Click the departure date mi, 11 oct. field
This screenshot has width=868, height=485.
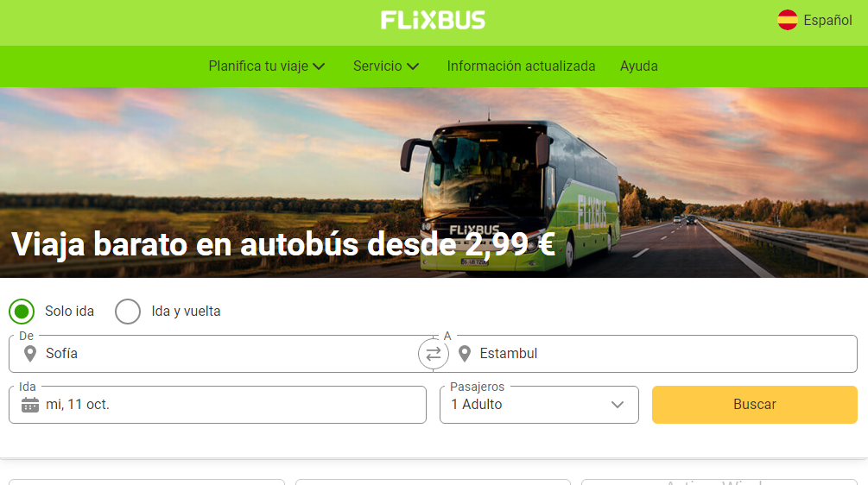point(218,405)
